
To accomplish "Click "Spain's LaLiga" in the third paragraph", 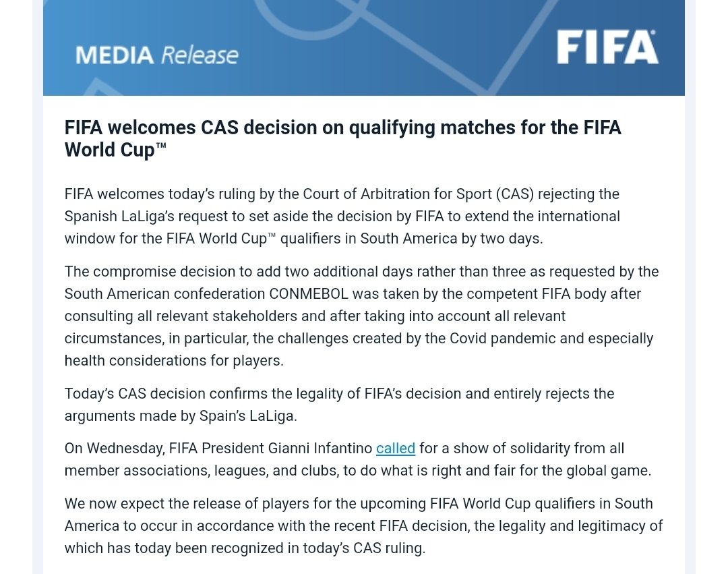I will pyautogui.click(x=248, y=416).
